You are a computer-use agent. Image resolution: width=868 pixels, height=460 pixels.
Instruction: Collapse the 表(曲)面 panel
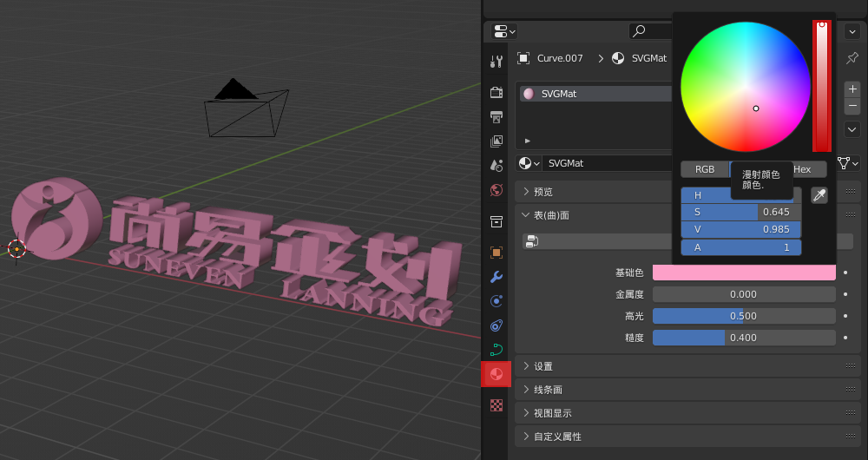[551, 215]
